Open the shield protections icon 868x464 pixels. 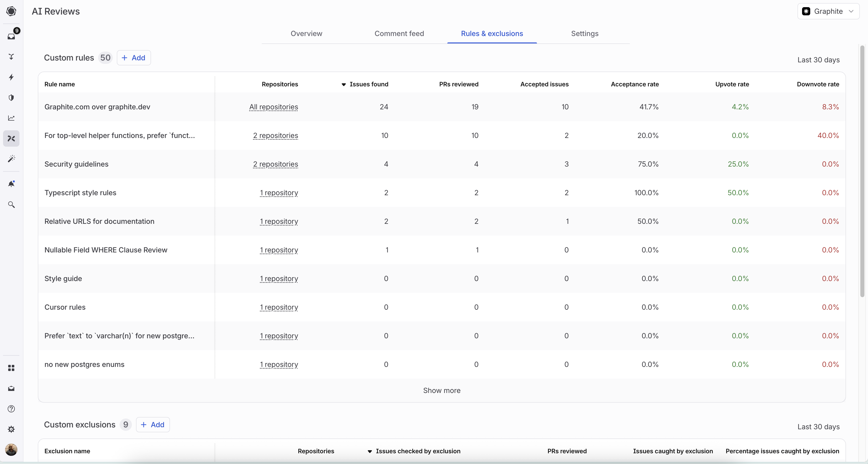pos(12,98)
